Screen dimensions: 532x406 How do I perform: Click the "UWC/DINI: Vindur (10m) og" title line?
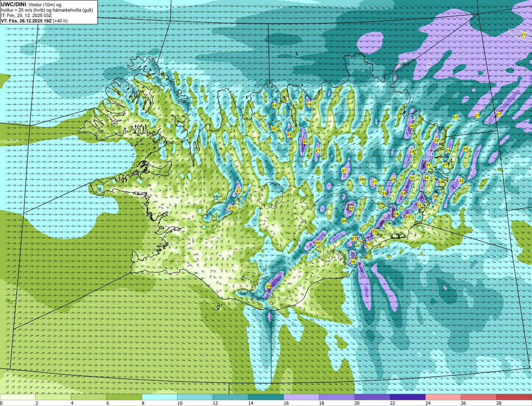point(31,4)
